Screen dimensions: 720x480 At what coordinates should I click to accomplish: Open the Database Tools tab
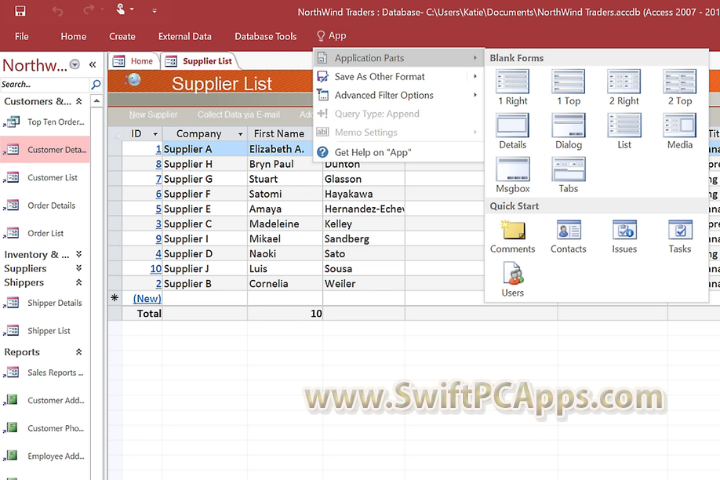pos(265,36)
